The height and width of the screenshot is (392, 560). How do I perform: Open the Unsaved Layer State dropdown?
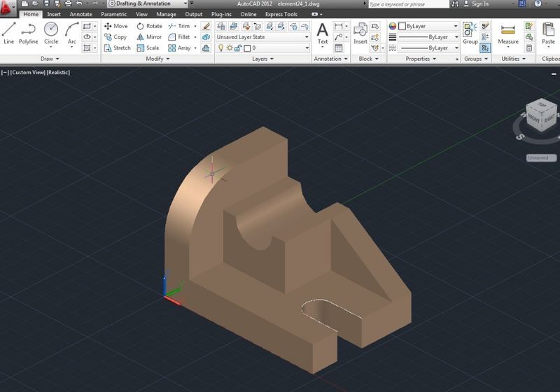tap(262, 37)
